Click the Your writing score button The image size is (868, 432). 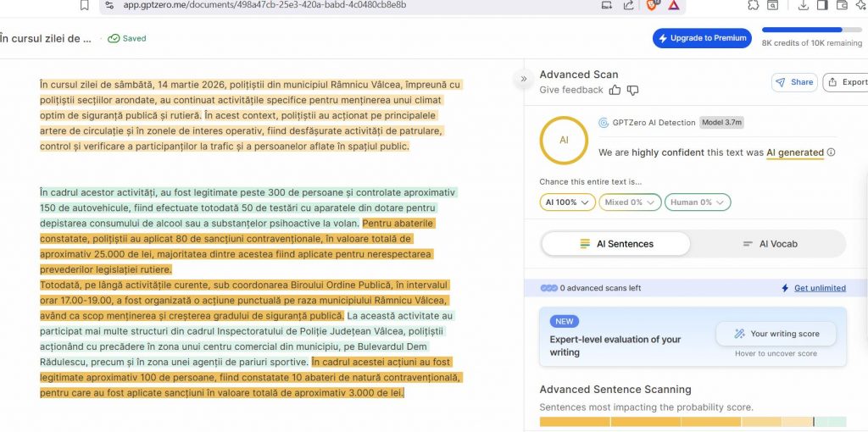pyautogui.click(x=775, y=334)
